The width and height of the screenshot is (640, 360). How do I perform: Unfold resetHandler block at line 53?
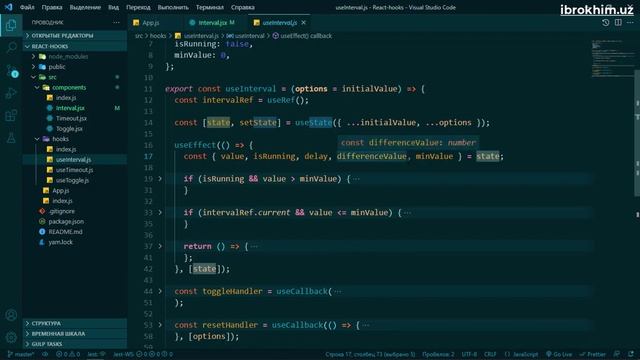(160, 325)
